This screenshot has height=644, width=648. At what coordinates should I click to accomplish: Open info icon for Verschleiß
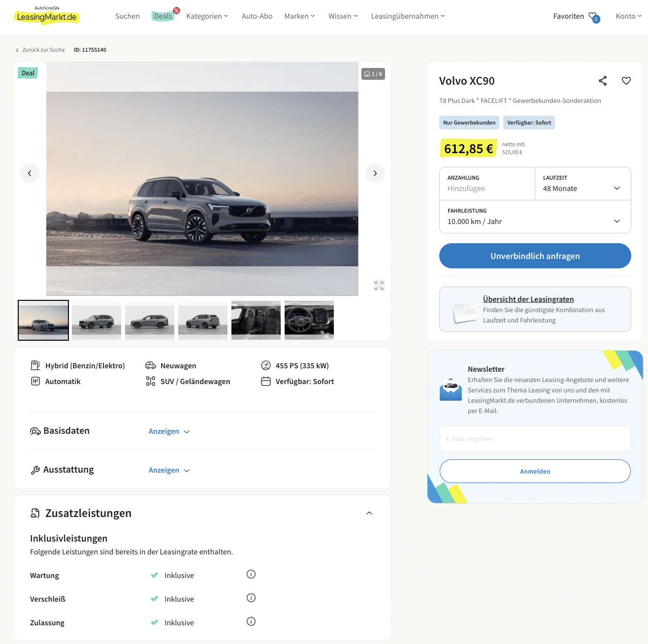251,598
